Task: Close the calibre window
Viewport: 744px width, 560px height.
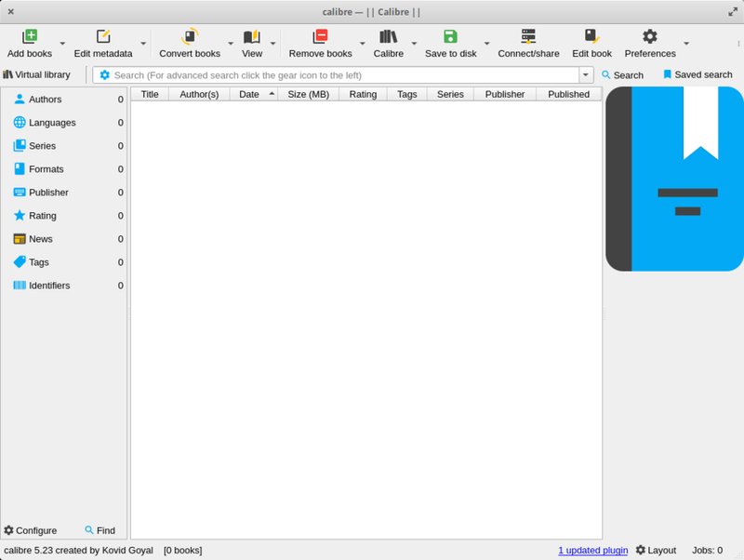Action: [11, 11]
